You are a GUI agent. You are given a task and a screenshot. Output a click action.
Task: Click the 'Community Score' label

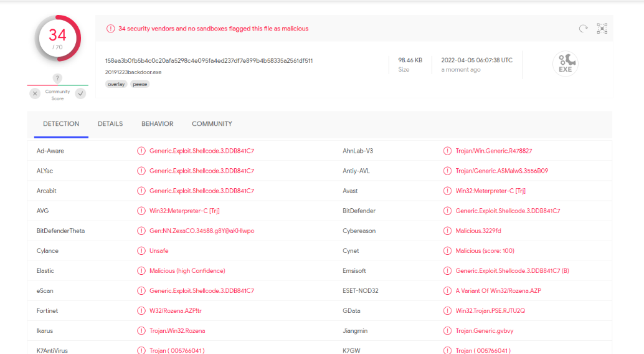(x=57, y=95)
